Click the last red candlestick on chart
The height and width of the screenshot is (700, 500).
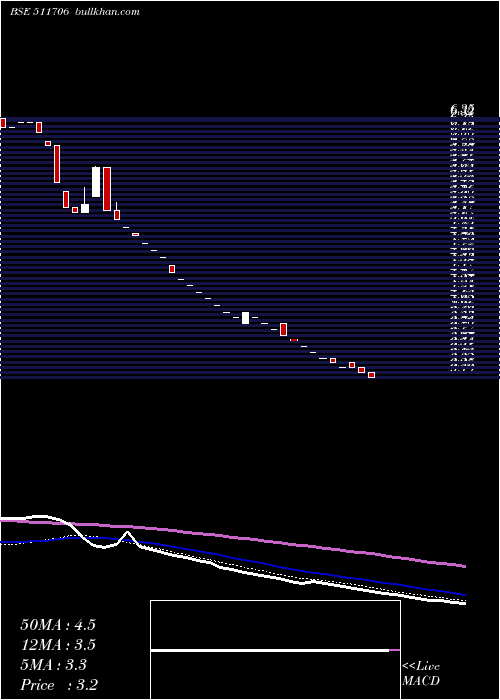tap(371, 375)
